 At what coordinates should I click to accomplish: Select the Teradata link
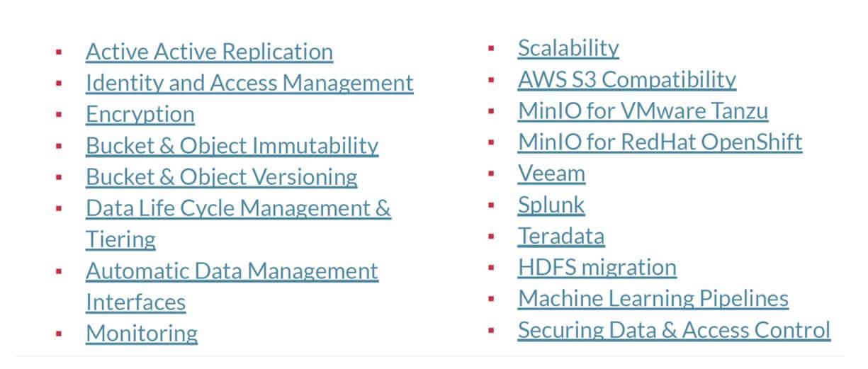coord(561,235)
